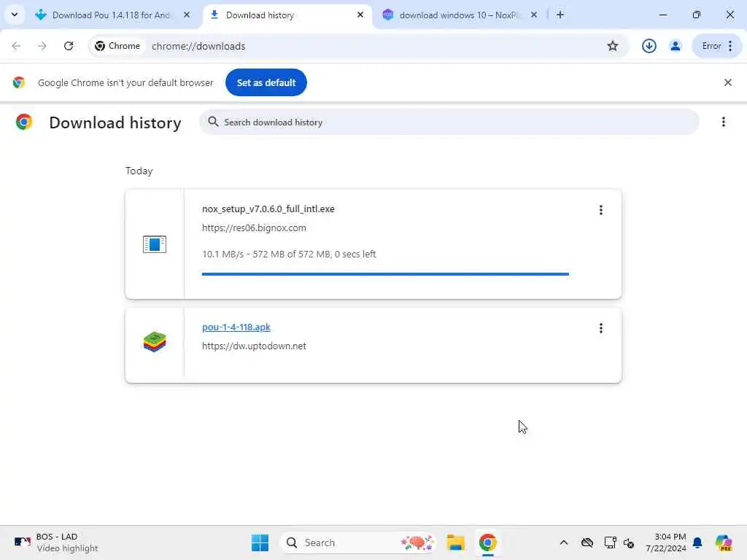Bookmark this page with star icon
The image size is (747, 560).
point(613,46)
